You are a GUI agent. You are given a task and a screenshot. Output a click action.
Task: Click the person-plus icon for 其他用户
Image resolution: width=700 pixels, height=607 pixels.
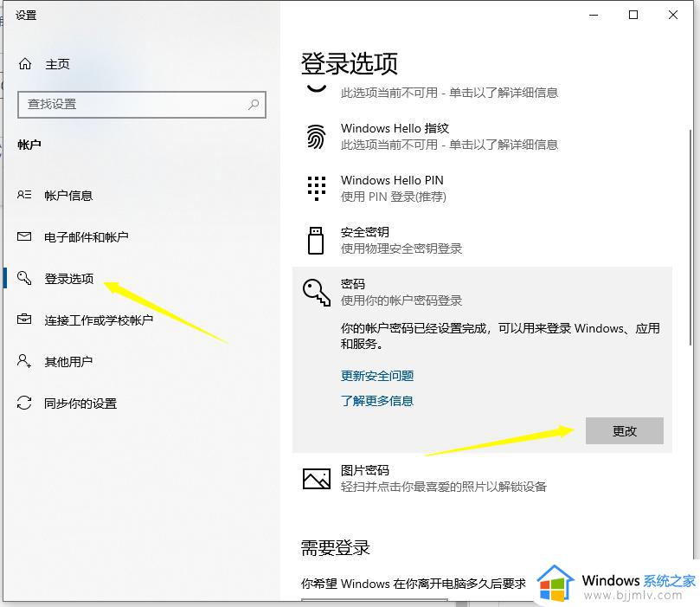(24, 360)
